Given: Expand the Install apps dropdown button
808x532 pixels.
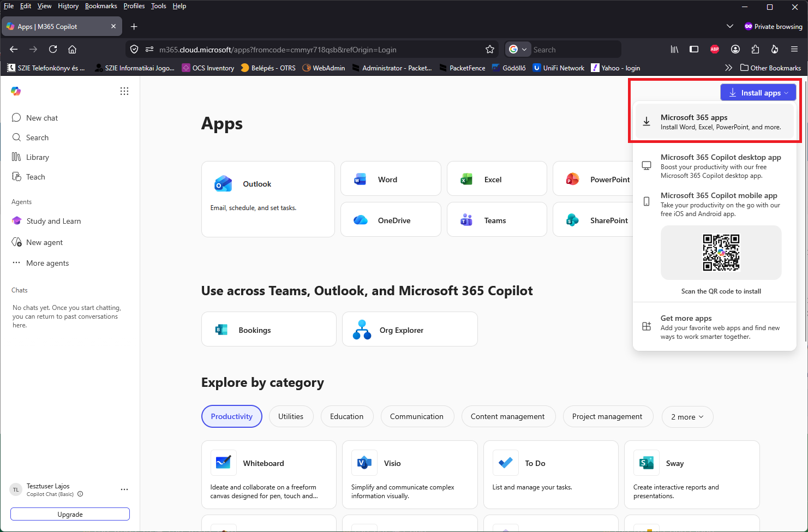Looking at the screenshot, I should pos(758,93).
